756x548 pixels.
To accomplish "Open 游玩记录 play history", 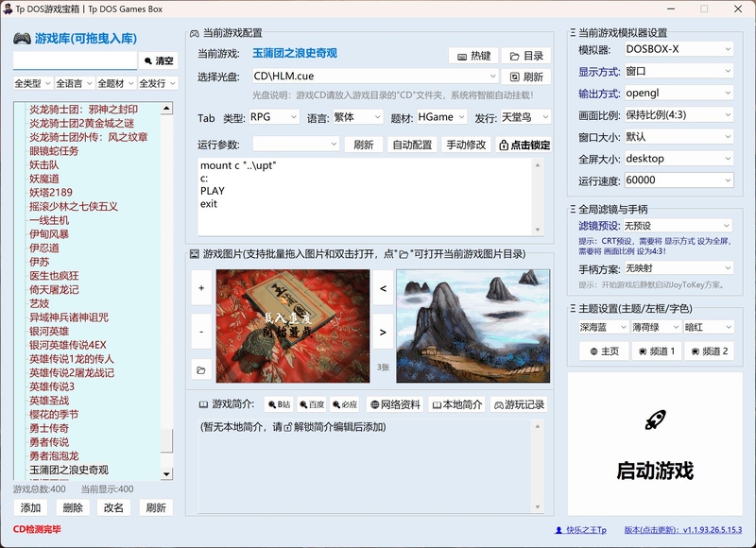I will pos(519,404).
